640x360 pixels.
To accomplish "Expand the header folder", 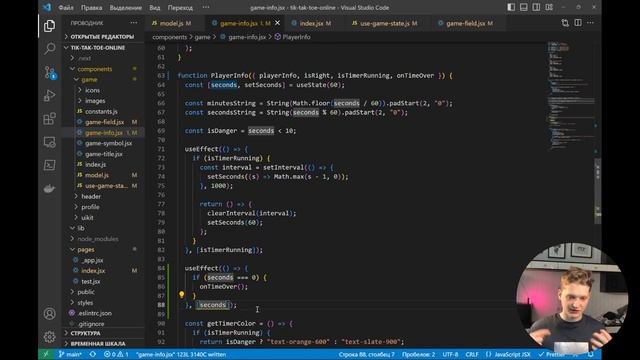I will [91, 196].
